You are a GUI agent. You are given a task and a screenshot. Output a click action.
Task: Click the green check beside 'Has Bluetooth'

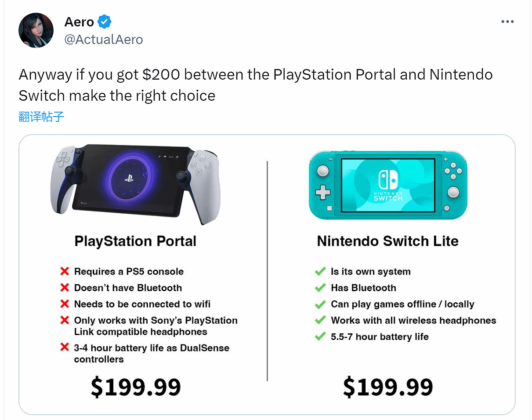coord(320,288)
